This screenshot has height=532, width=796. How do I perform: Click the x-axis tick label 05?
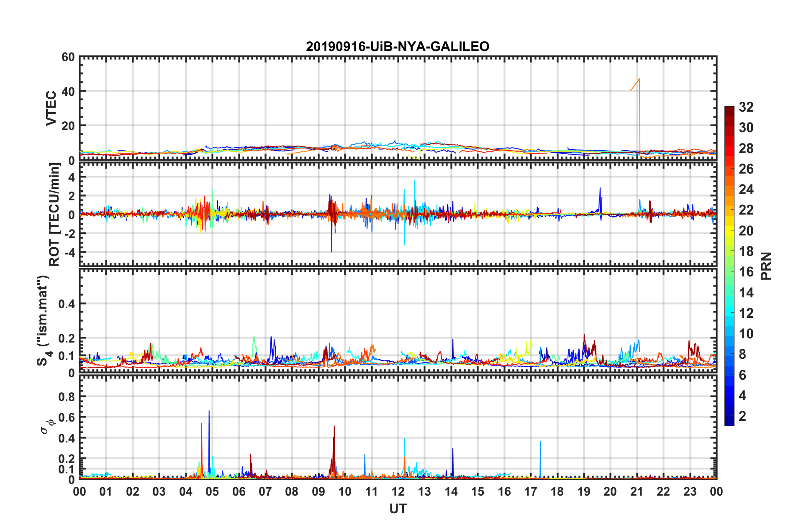click(212, 491)
